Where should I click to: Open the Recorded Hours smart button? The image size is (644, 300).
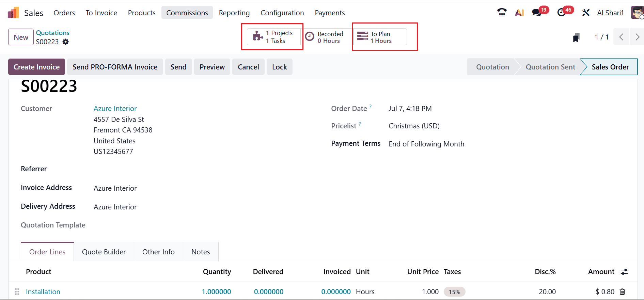click(327, 37)
